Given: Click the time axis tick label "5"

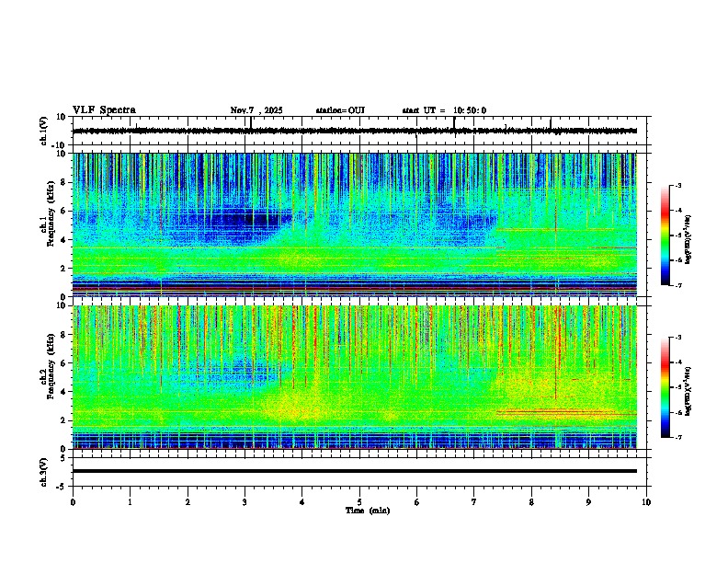Looking at the screenshot, I should [359, 502].
